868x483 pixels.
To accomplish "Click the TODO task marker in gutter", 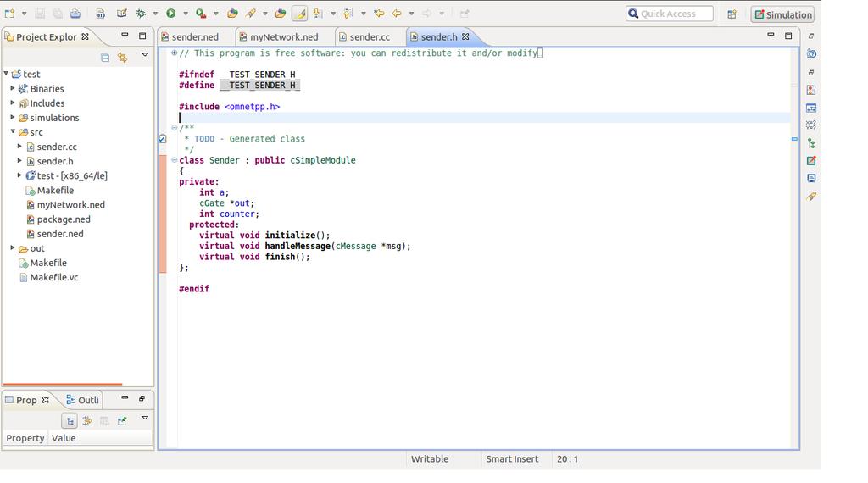I will 162,139.
